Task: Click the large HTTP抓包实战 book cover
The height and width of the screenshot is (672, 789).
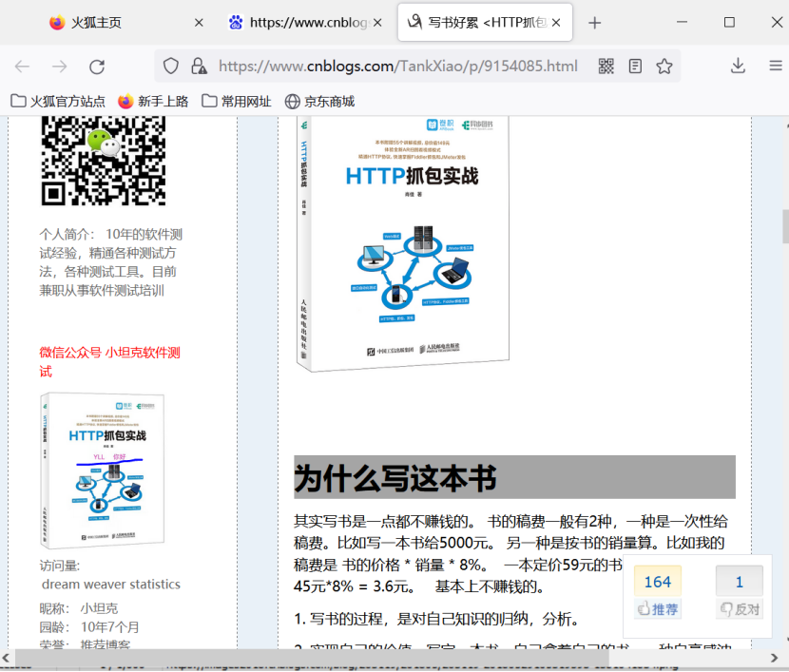Action: tap(403, 244)
